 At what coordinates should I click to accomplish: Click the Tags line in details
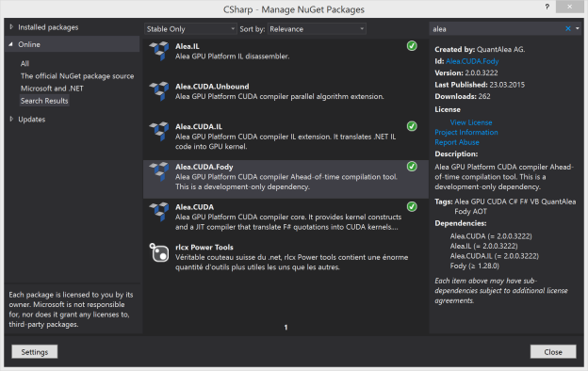click(x=505, y=206)
